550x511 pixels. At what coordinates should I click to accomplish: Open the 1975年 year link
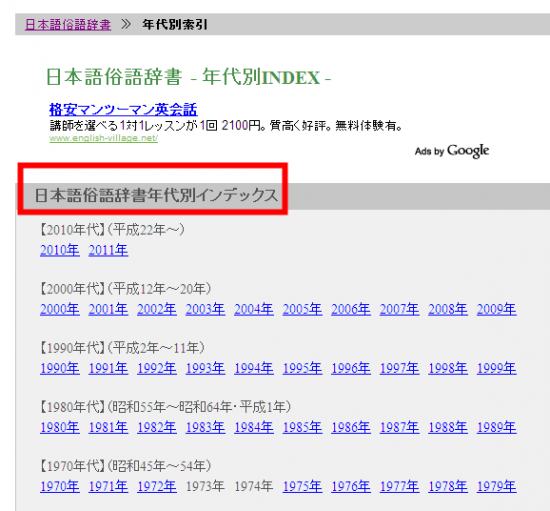(302, 486)
